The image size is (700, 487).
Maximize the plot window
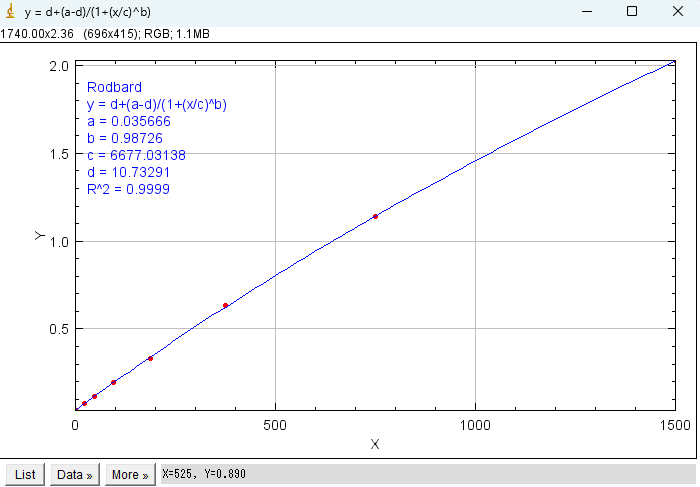coord(632,11)
